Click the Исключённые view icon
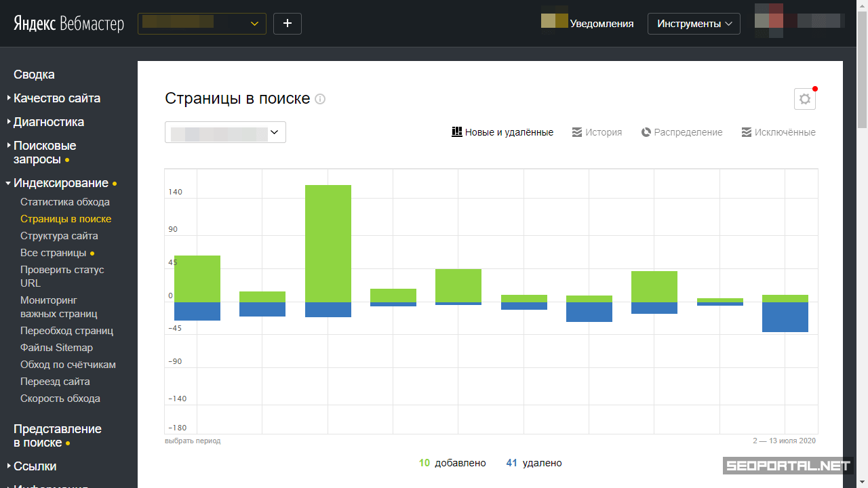This screenshot has height=488, width=868. [x=747, y=132]
